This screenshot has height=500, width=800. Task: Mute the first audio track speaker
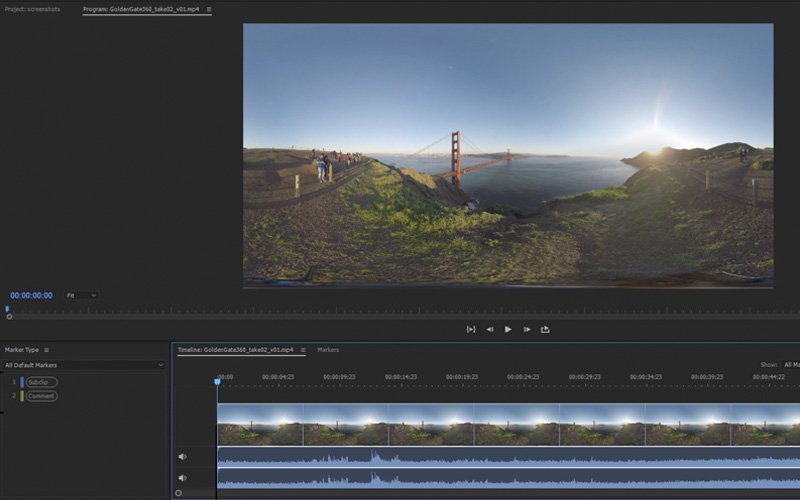tap(182, 457)
